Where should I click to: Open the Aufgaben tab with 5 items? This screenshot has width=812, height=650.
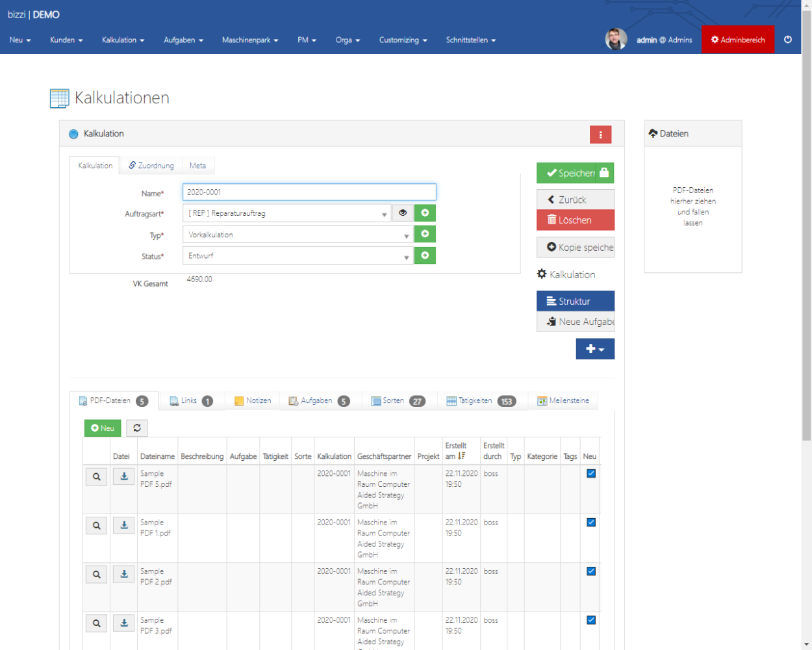pos(319,401)
